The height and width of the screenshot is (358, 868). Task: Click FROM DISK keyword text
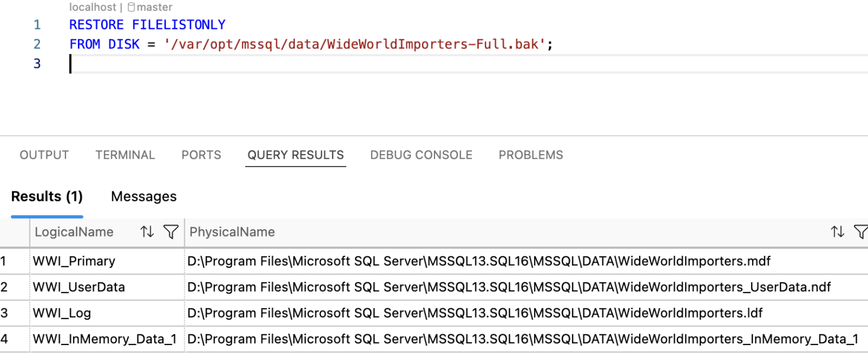(x=105, y=44)
